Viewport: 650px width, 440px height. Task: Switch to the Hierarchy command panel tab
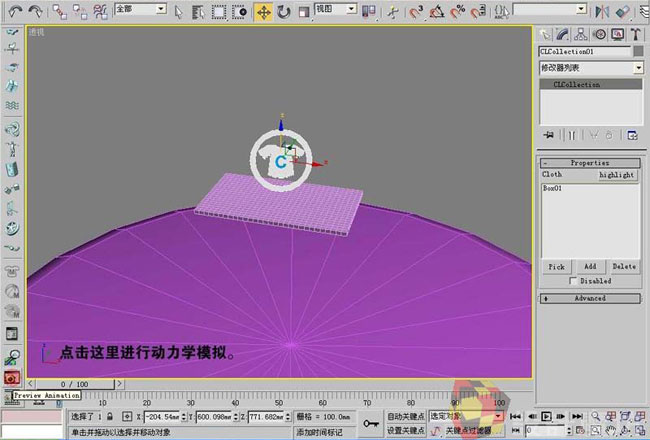point(581,34)
